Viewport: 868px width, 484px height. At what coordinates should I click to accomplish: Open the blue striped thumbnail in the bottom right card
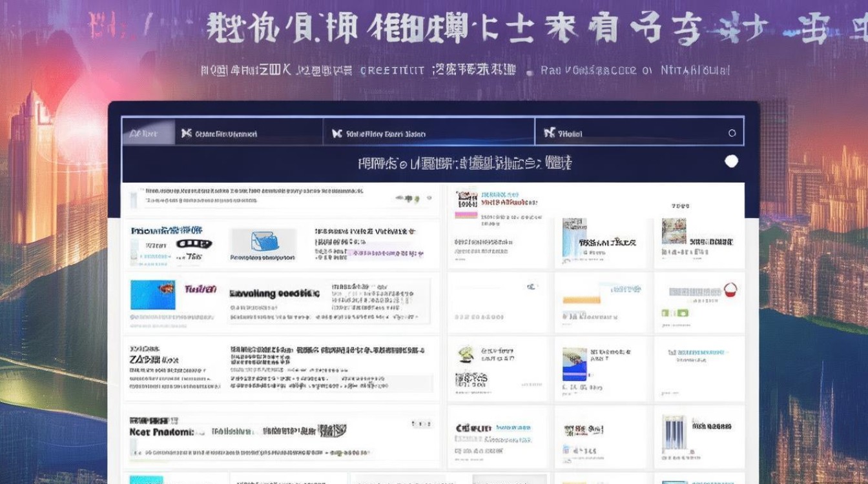coord(674,434)
